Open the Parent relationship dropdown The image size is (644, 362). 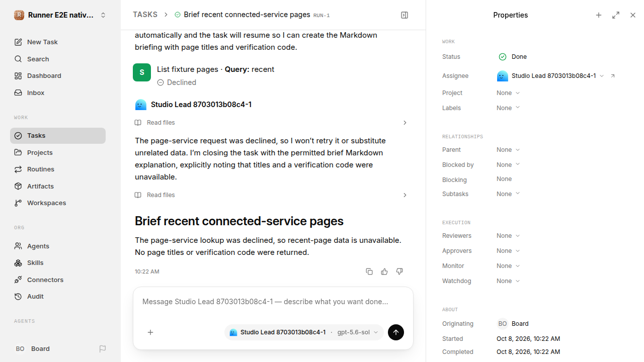click(x=508, y=150)
